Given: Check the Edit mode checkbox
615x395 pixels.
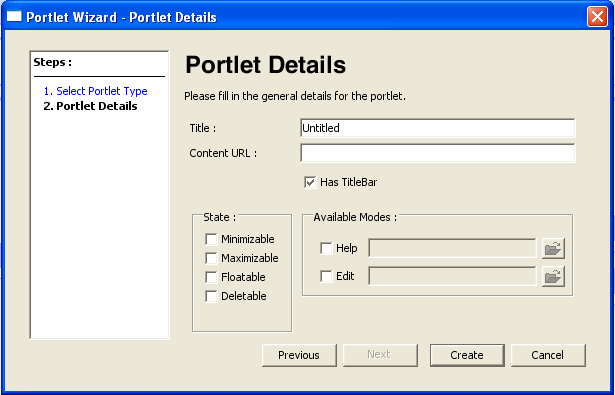Looking at the screenshot, I should [x=326, y=277].
